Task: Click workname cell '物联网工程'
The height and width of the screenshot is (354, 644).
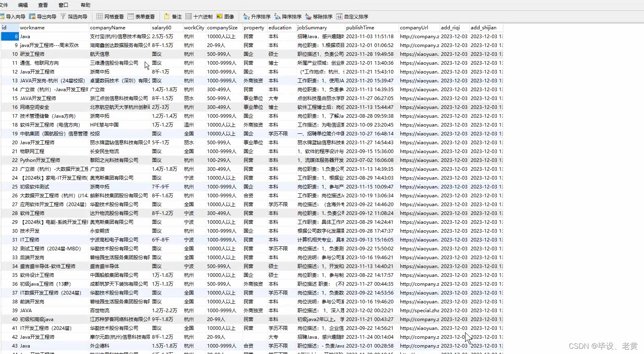Action: click(54, 151)
